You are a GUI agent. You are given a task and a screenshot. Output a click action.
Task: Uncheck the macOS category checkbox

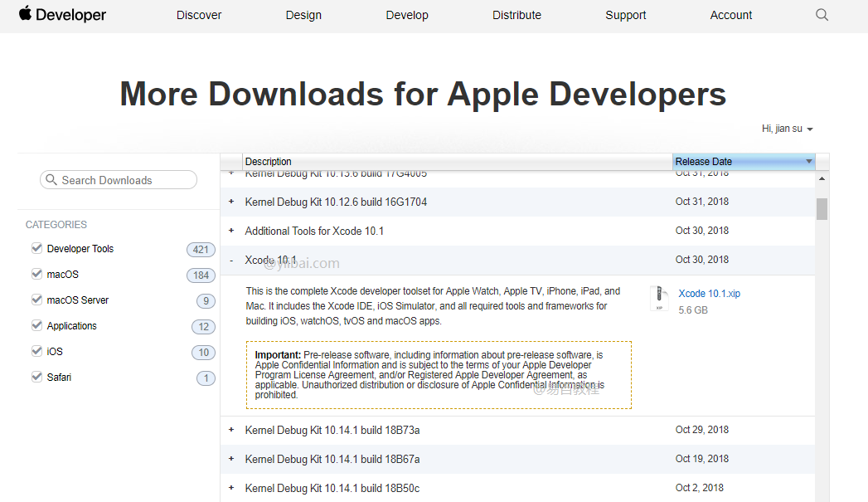pyautogui.click(x=37, y=274)
